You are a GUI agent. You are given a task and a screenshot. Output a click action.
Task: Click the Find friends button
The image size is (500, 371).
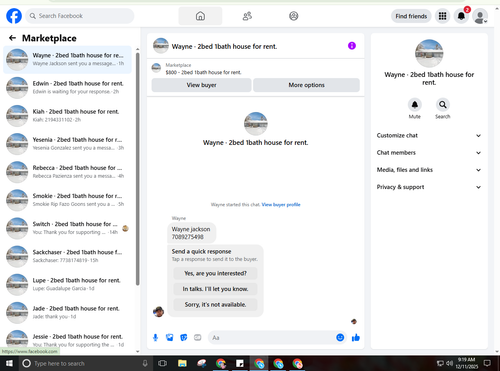tap(411, 16)
